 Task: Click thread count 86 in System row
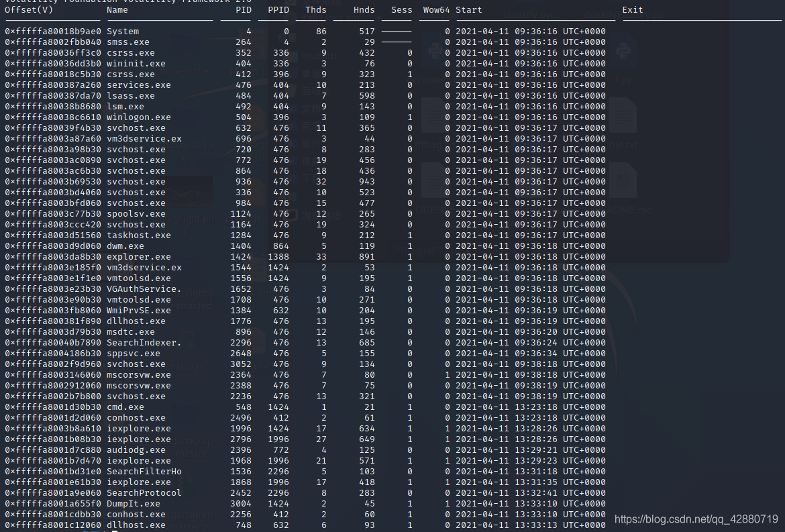click(321, 31)
